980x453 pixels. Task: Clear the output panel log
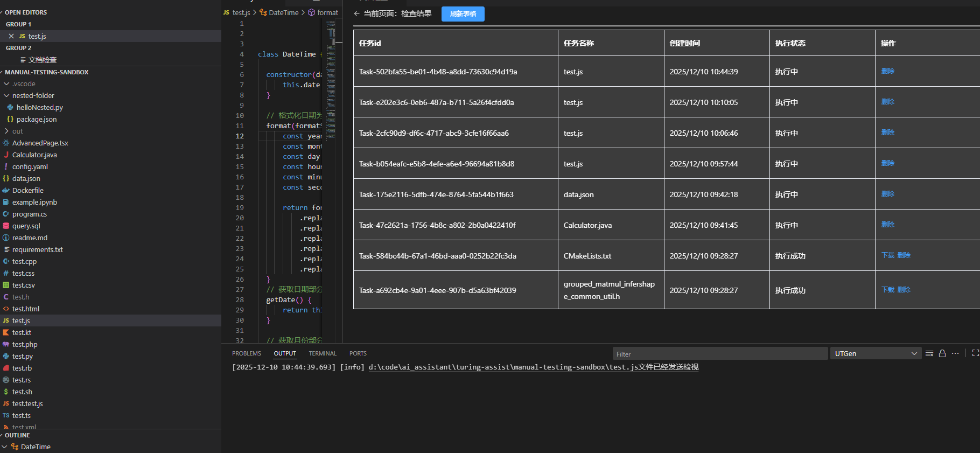tap(929, 354)
